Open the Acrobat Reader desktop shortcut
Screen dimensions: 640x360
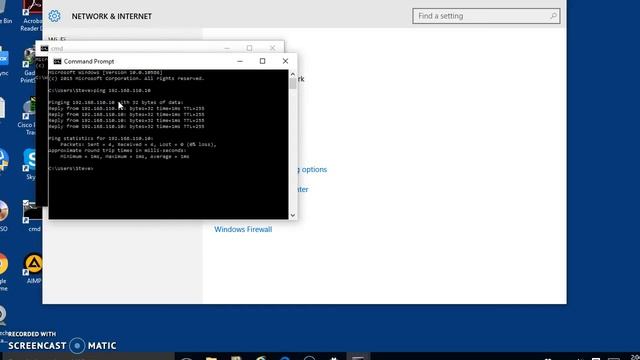pyautogui.click(x=32, y=16)
